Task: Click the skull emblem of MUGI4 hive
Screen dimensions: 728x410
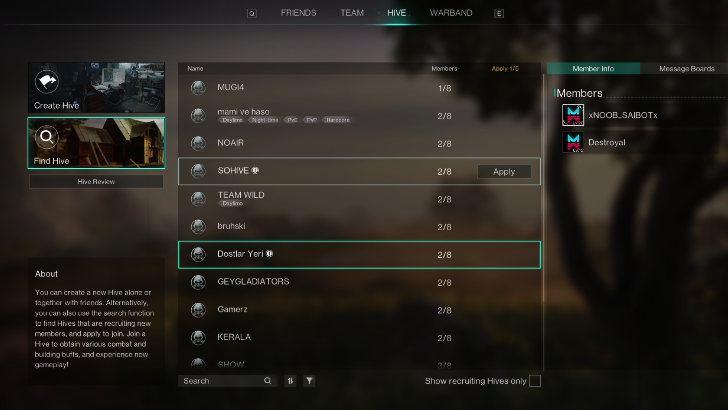Action: pos(198,87)
